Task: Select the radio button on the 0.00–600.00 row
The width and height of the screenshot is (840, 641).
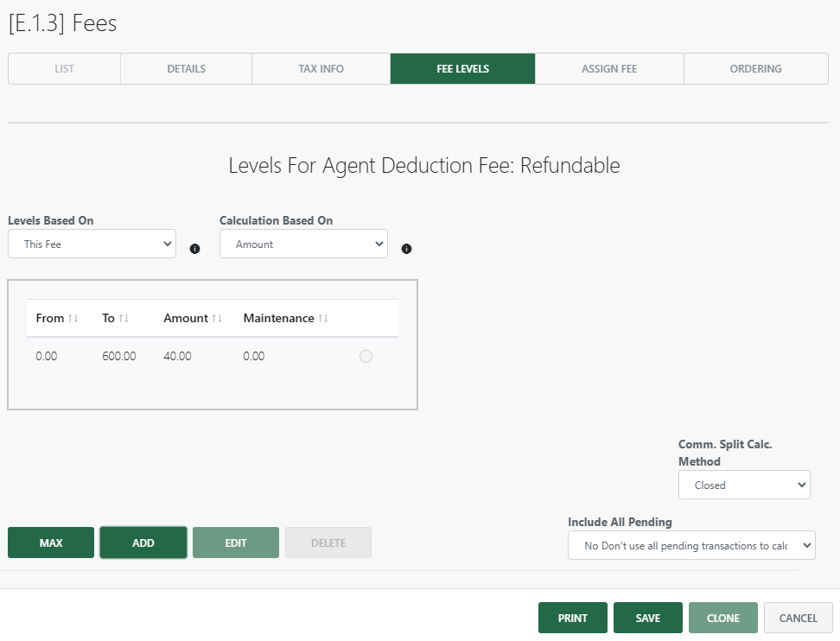Action: [366, 356]
